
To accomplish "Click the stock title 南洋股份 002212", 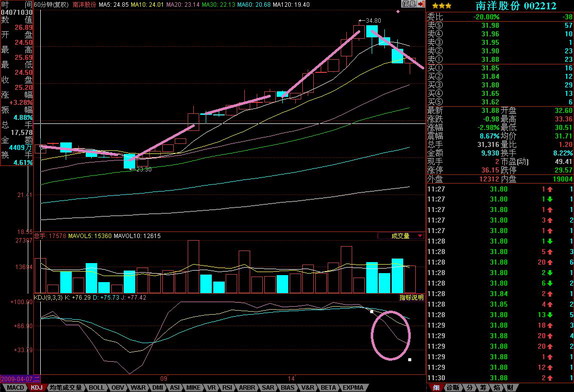I will [516, 6].
